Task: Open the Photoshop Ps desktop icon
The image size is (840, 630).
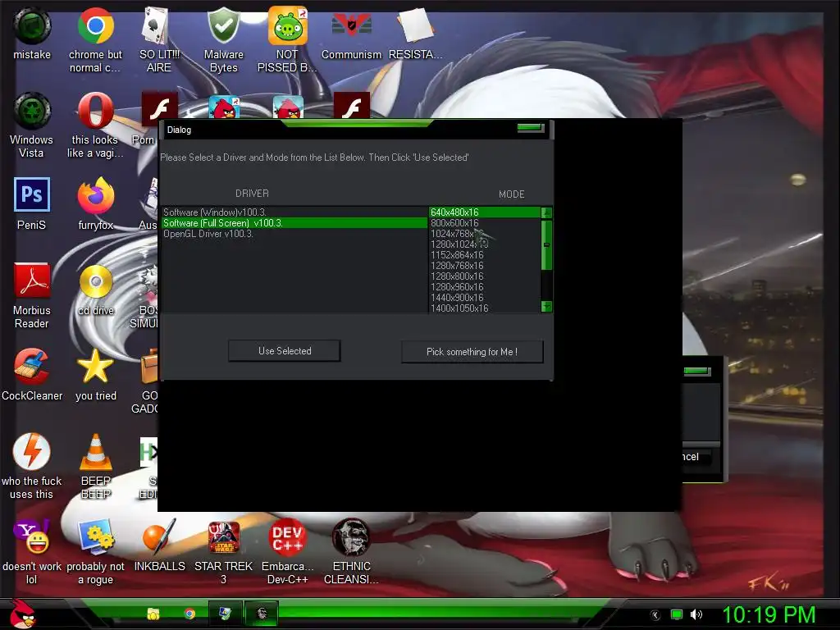Action: tap(32, 195)
